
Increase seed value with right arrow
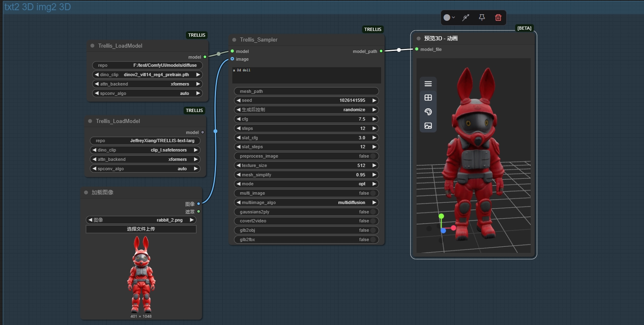[374, 100]
